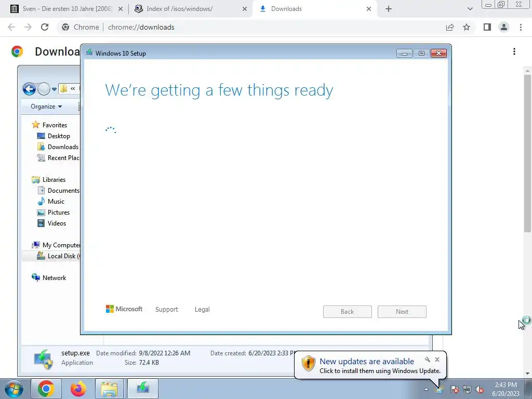Show hidden system tray icons
532x399 pixels.
(x=426, y=390)
